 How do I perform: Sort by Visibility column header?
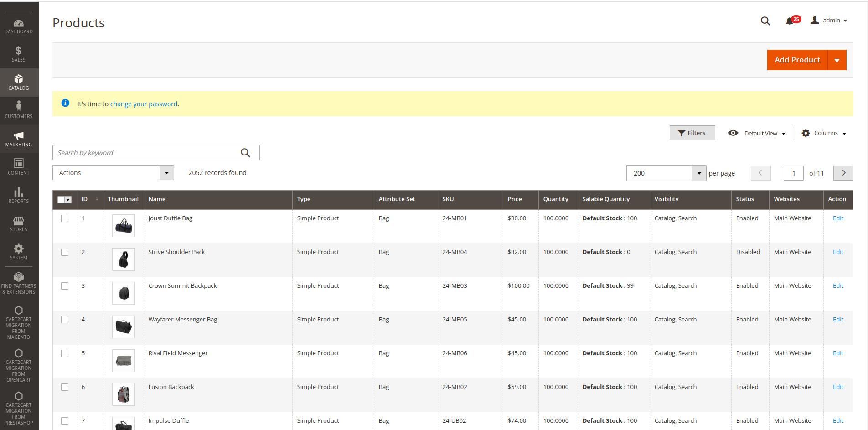click(691, 199)
